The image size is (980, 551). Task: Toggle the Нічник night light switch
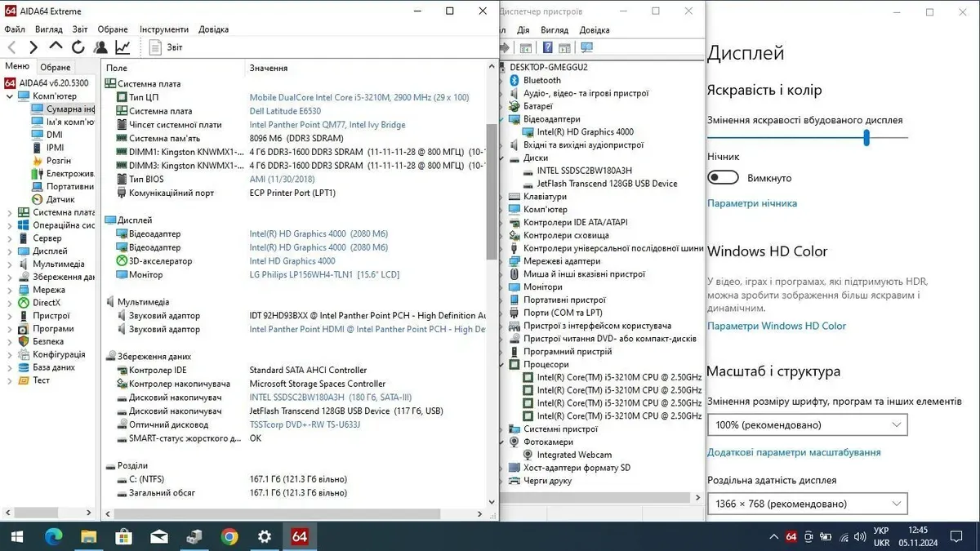point(724,178)
